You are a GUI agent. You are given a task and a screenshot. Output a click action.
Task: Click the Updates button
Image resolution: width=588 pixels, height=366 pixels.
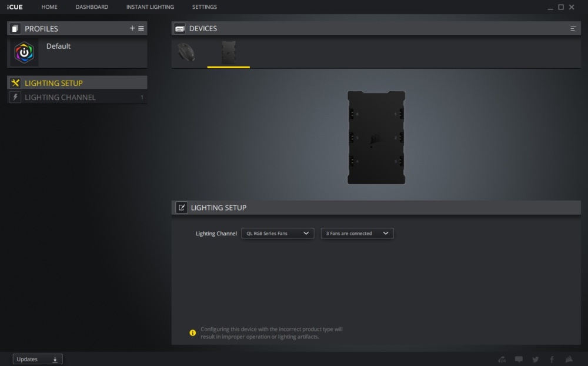click(38, 360)
